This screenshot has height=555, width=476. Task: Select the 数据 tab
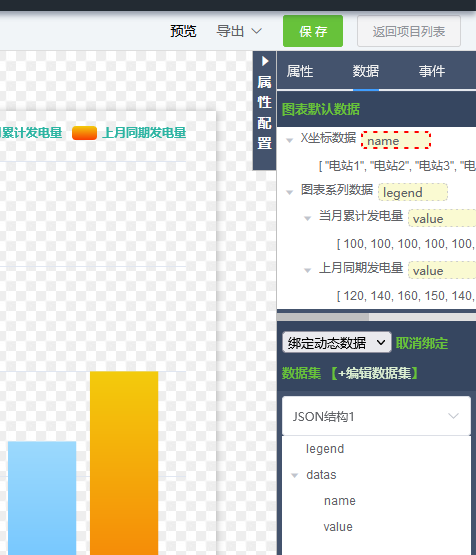point(366,71)
